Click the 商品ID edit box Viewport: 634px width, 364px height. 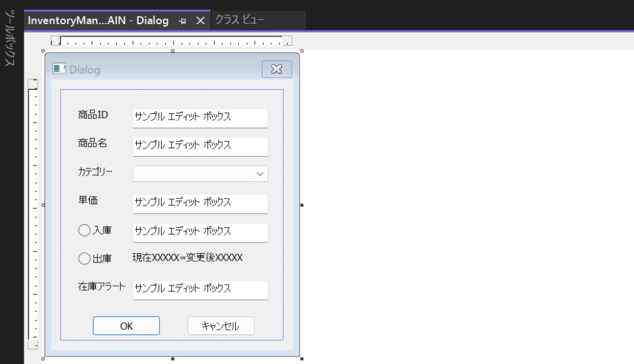pos(200,117)
